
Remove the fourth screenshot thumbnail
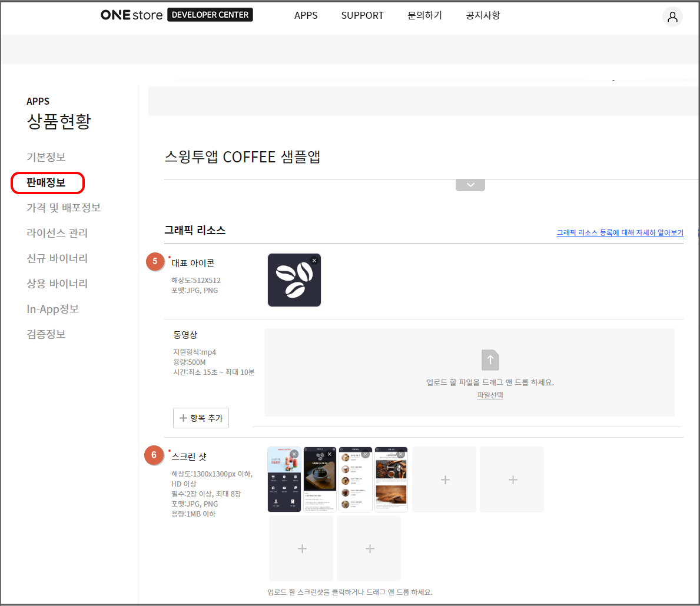coord(401,454)
